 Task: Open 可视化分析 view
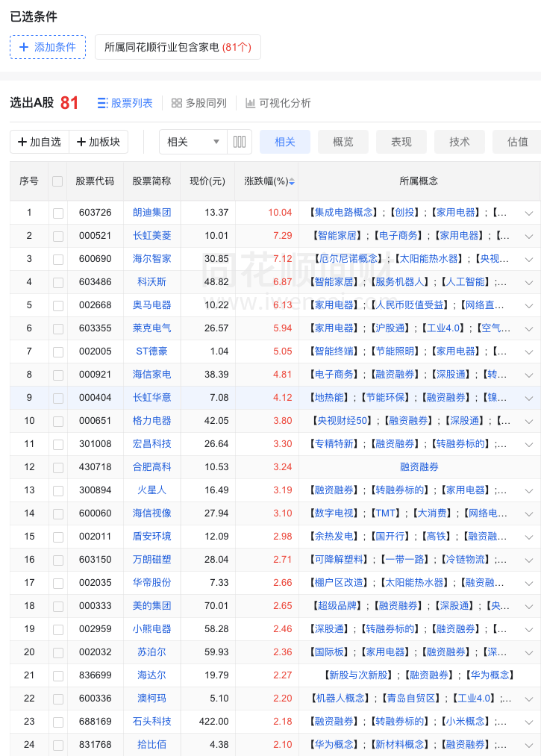[x=278, y=103]
